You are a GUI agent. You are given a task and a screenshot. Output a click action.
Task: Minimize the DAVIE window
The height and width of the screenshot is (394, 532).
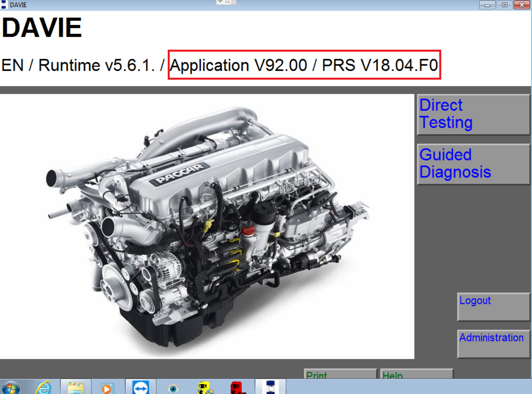coord(487,5)
